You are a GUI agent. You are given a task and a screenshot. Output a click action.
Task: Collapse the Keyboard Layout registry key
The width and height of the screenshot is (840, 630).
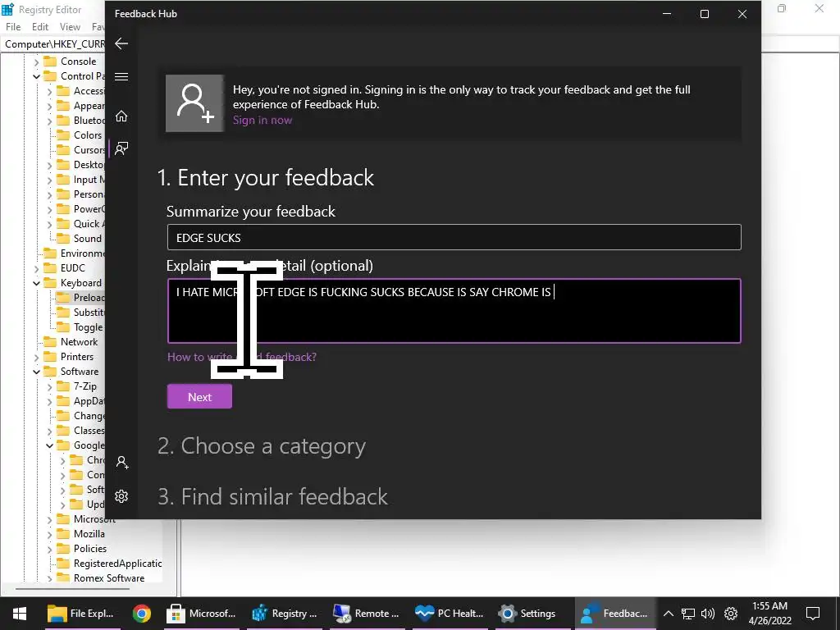36,283
